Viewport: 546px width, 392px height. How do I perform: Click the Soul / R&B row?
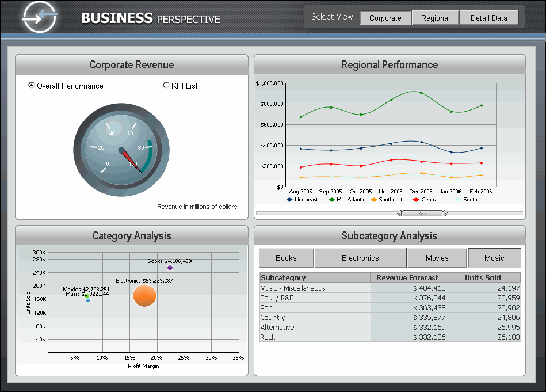(390, 298)
